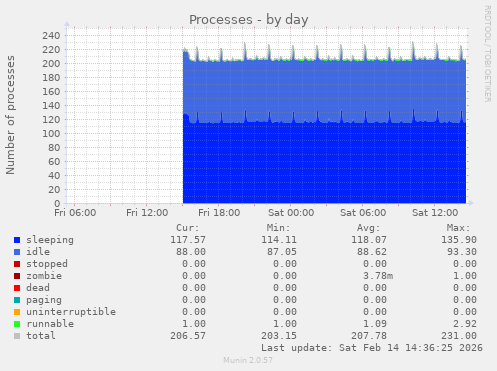Click the 'idle' legend label
497x371 pixels.
(x=38, y=252)
